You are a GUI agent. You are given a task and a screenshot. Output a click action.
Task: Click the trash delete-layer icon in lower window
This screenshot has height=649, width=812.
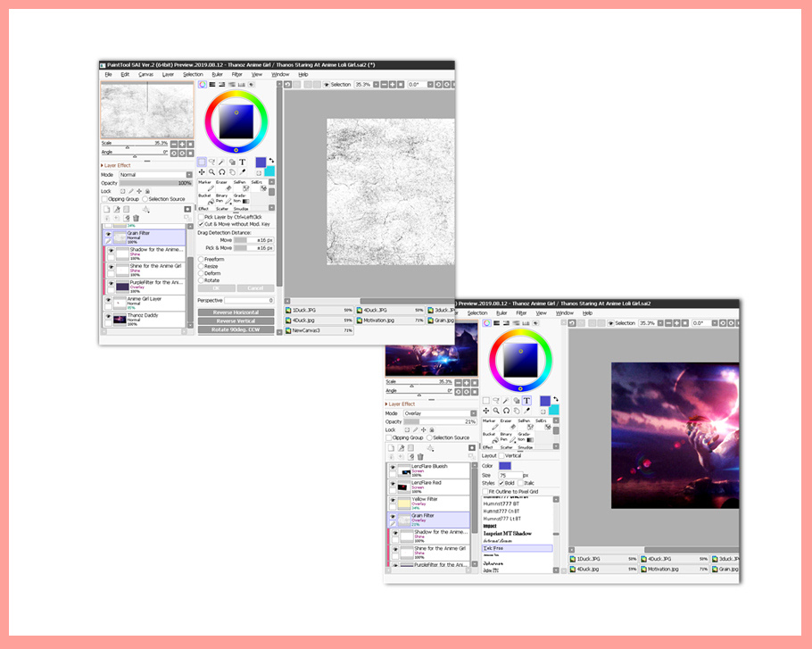coord(420,456)
